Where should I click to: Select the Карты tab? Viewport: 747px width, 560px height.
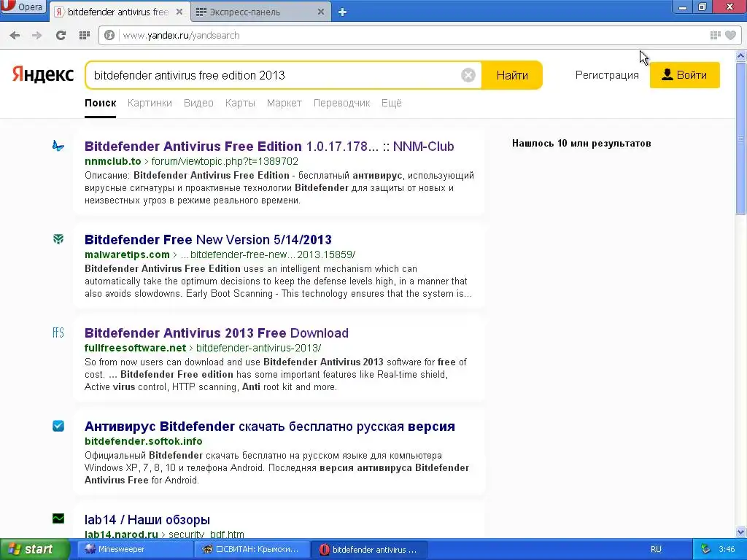[x=240, y=103]
